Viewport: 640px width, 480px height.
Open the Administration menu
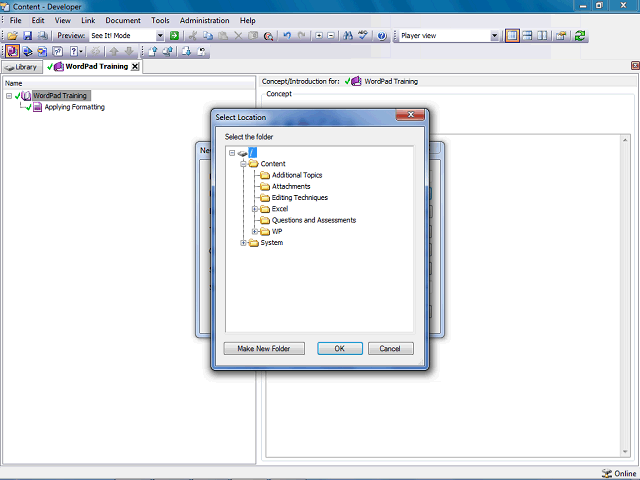pos(204,20)
